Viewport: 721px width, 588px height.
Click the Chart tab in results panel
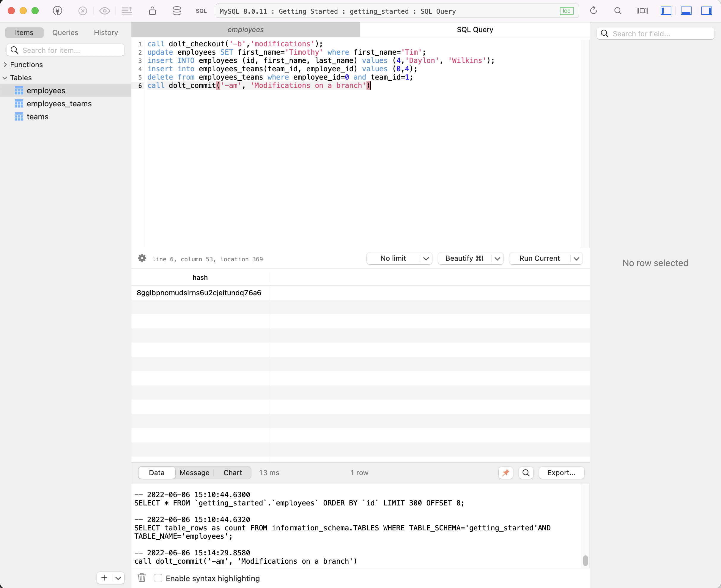[x=233, y=472]
